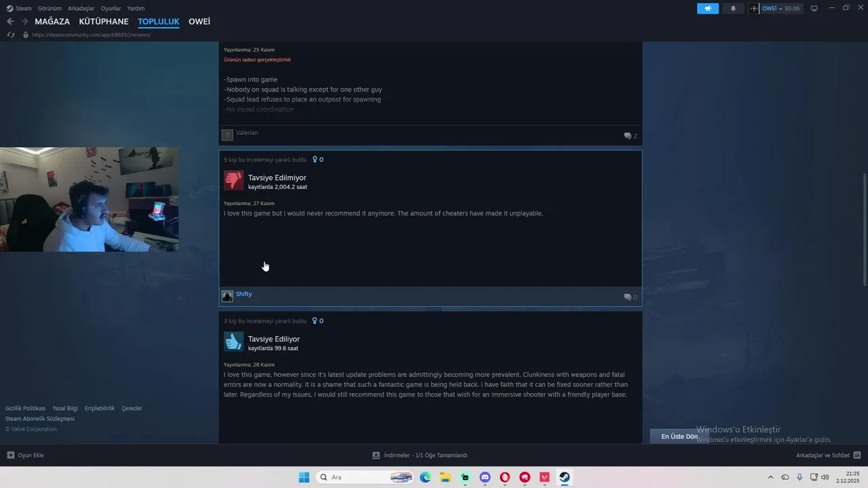Open Valerian's profile link
The width and height of the screenshot is (868, 488).
[x=247, y=133]
